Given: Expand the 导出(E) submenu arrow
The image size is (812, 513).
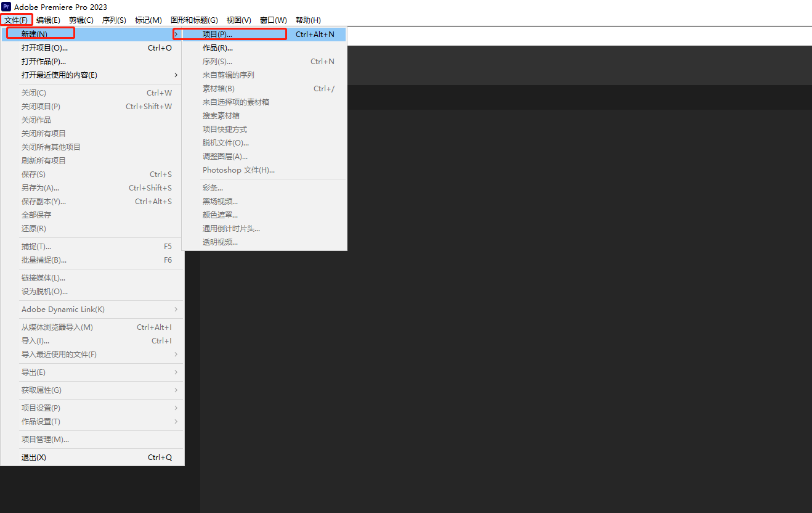Looking at the screenshot, I should (x=176, y=372).
